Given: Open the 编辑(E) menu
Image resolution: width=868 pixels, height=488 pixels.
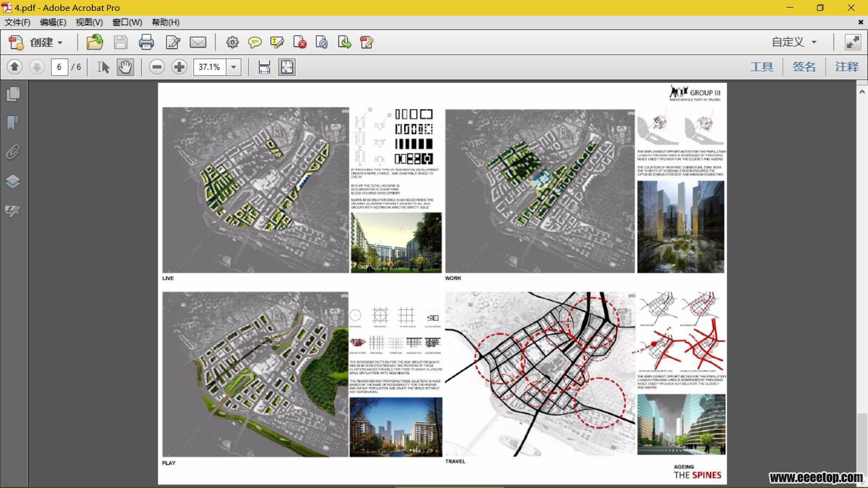Looking at the screenshot, I should (53, 22).
